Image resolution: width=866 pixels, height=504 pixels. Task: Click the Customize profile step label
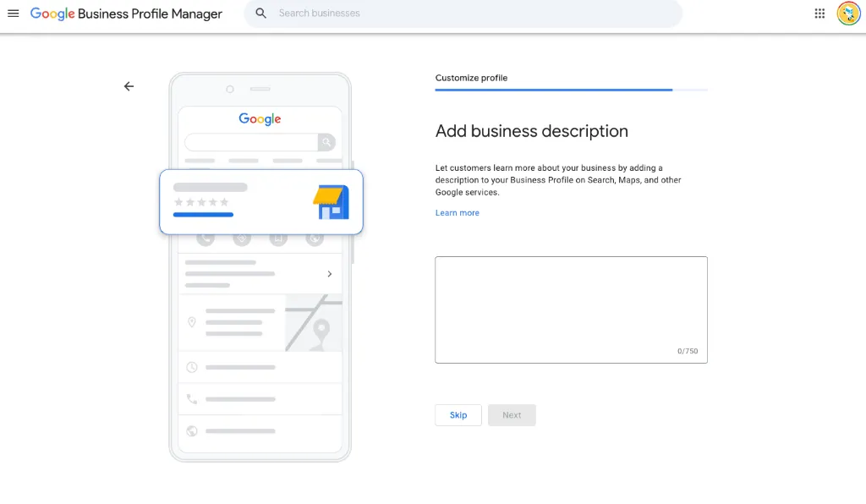tap(471, 78)
